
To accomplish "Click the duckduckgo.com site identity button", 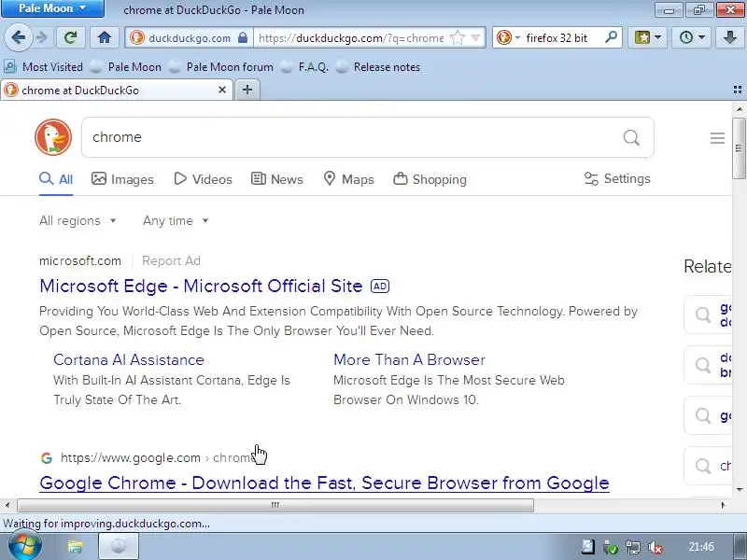I will pos(190,37).
